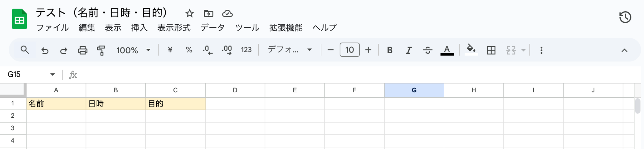Open the fill color picker
The image size is (644, 149).
pyautogui.click(x=471, y=50)
